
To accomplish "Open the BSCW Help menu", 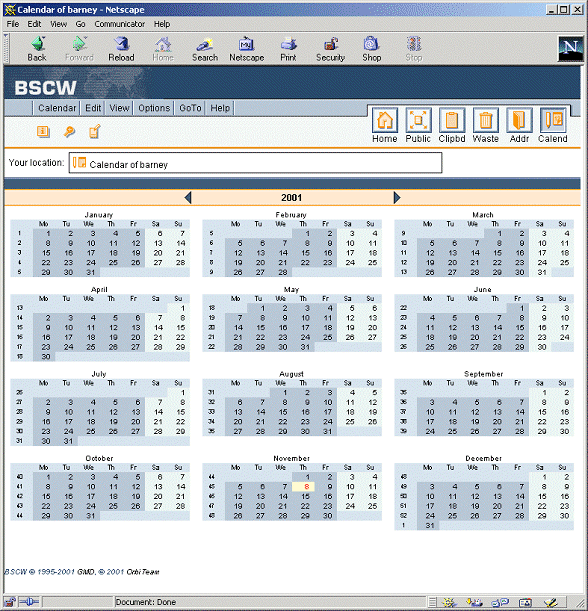I will [x=220, y=108].
